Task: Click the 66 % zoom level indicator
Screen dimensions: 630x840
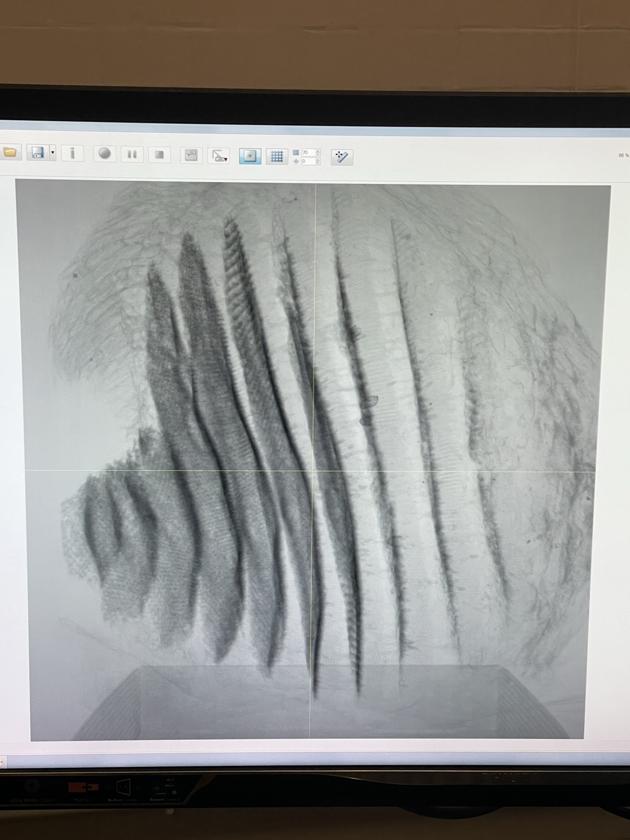Action: point(623,155)
